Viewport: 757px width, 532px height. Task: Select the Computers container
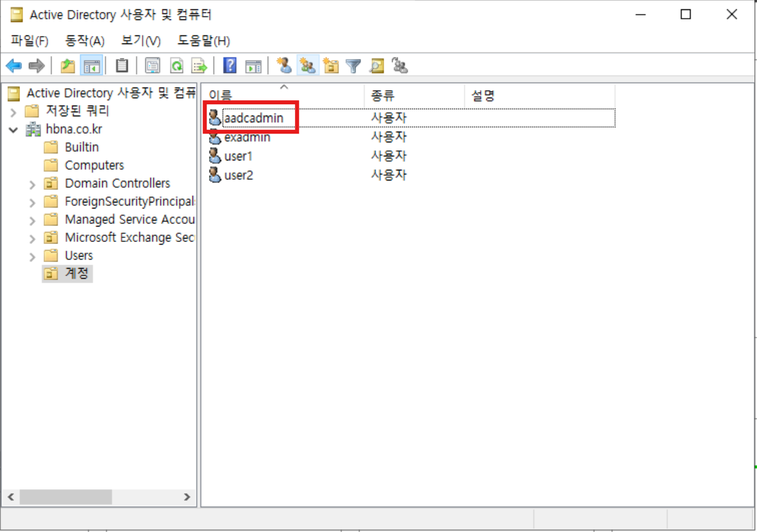point(94,165)
